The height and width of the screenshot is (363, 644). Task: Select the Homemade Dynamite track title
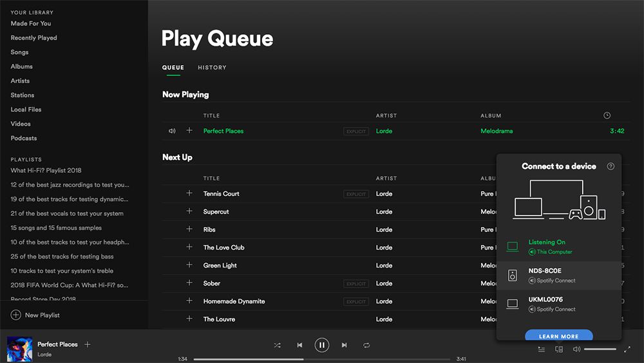[234, 301]
